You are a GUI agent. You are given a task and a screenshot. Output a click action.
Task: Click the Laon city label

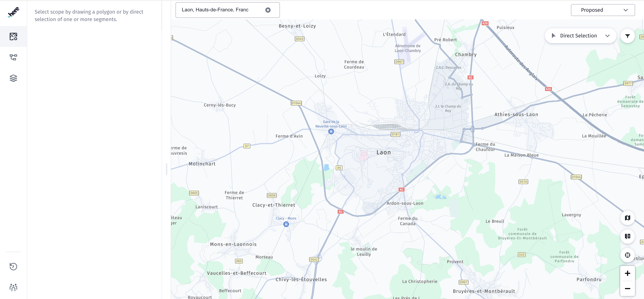pyautogui.click(x=383, y=152)
